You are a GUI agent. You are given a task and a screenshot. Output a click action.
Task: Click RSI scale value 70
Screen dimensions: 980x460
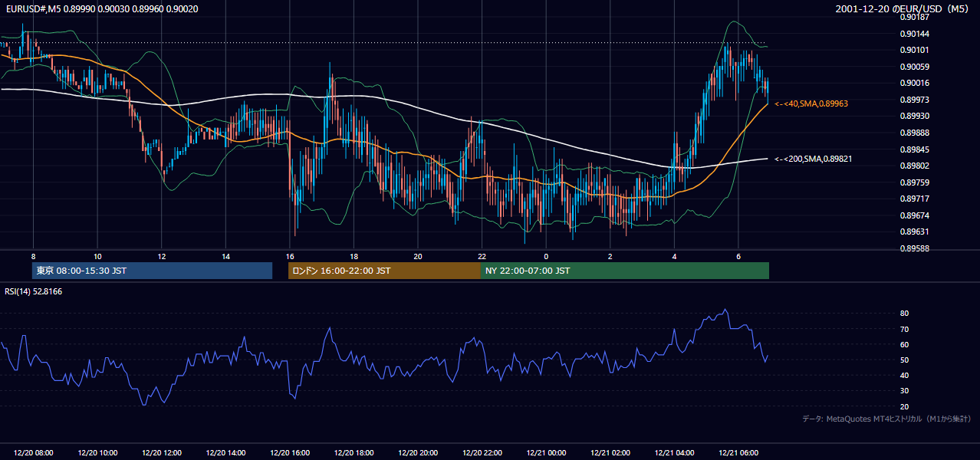[x=905, y=329]
